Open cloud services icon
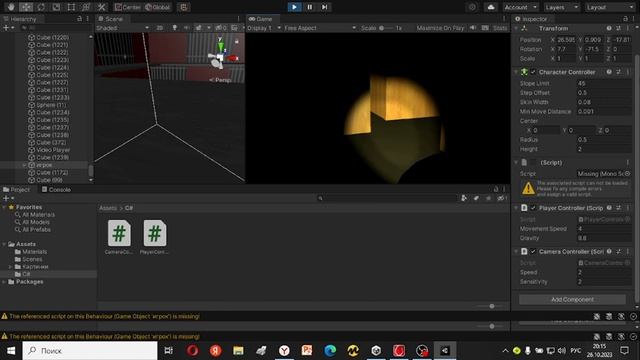The width and height of the screenshot is (640, 360). (491, 7)
